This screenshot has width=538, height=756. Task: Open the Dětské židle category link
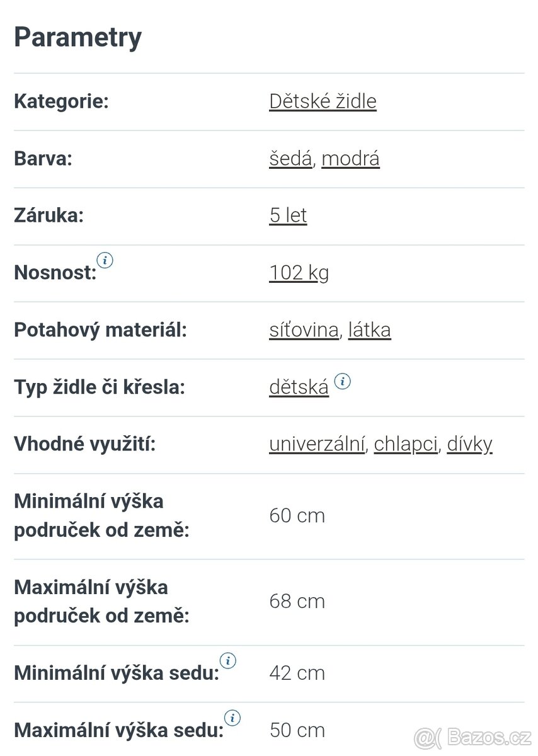pyautogui.click(x=323, y=101)
